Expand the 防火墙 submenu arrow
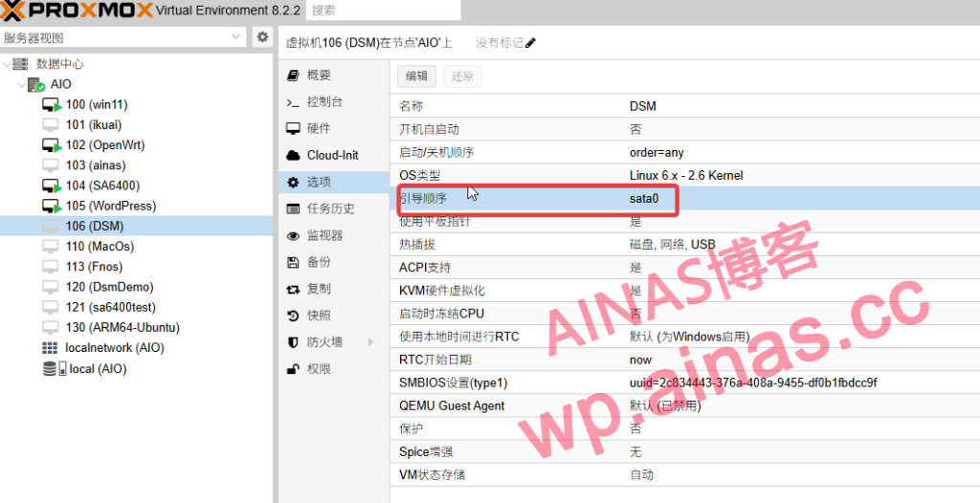 click(370, 342)
